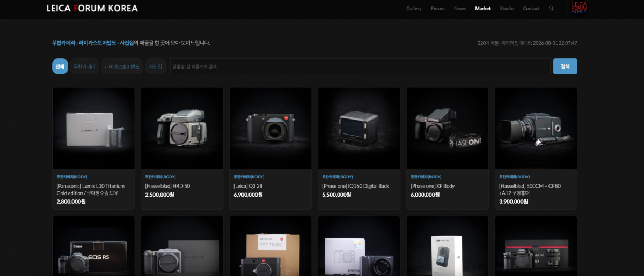Click the 2,800,000원 price
The height and width of the screenshot is (276, 644).
(x=71, y=202)
